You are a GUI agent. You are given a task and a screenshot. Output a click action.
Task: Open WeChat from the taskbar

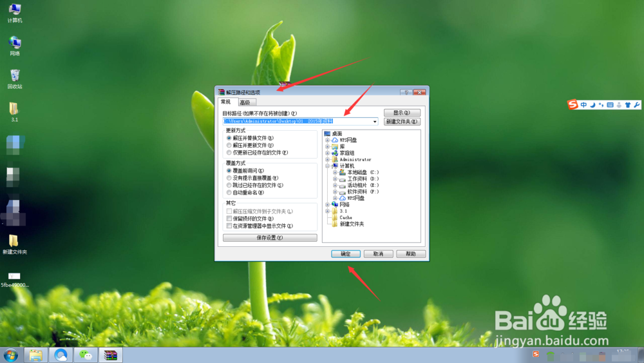[x=86, y=355]
